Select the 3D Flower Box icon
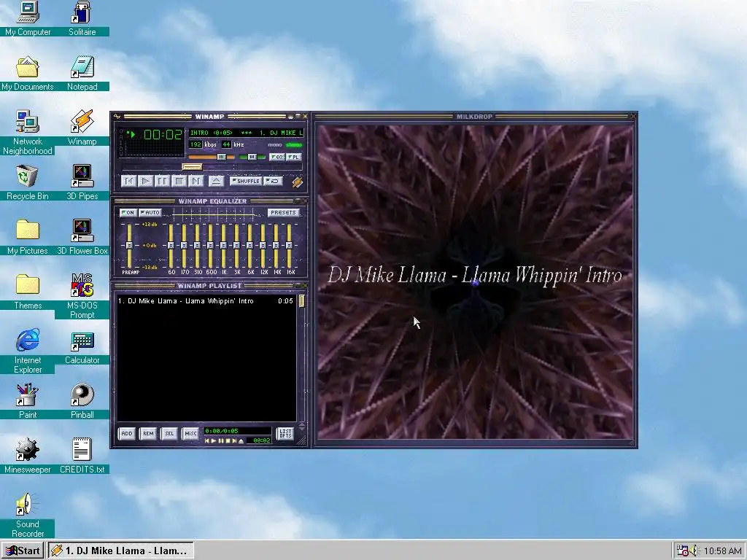The image size is (747, 560). [82, 237]
